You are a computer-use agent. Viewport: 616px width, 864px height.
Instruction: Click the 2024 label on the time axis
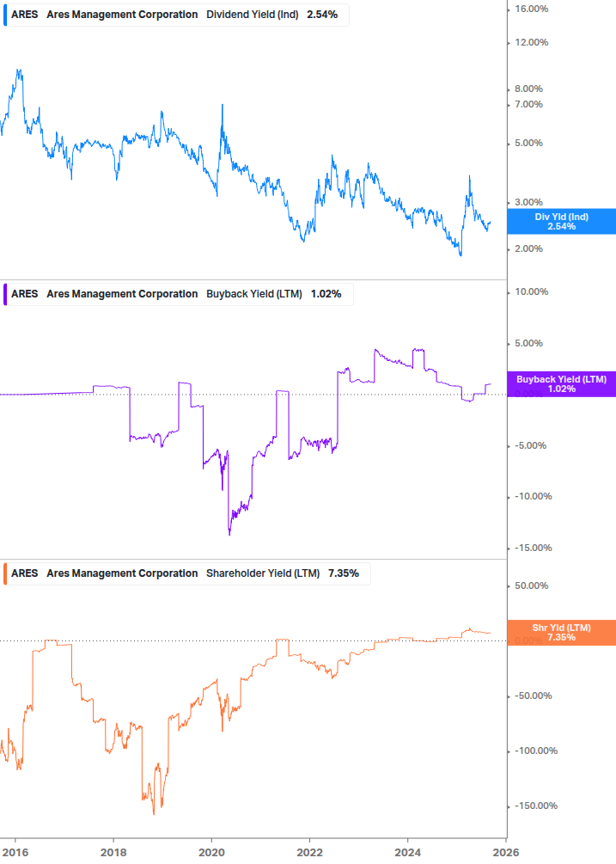[x=408, y=853]
